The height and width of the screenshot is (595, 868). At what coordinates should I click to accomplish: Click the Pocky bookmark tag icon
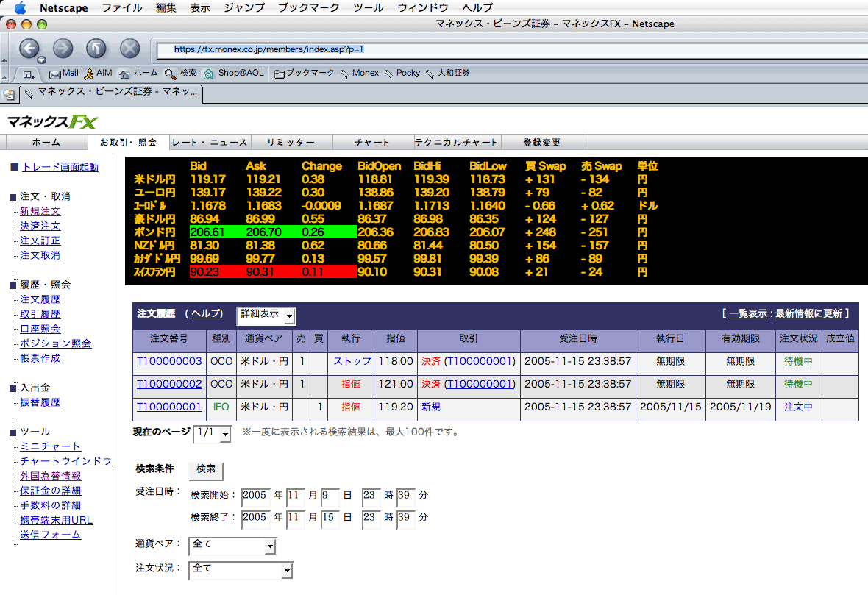tap(389, 74)
